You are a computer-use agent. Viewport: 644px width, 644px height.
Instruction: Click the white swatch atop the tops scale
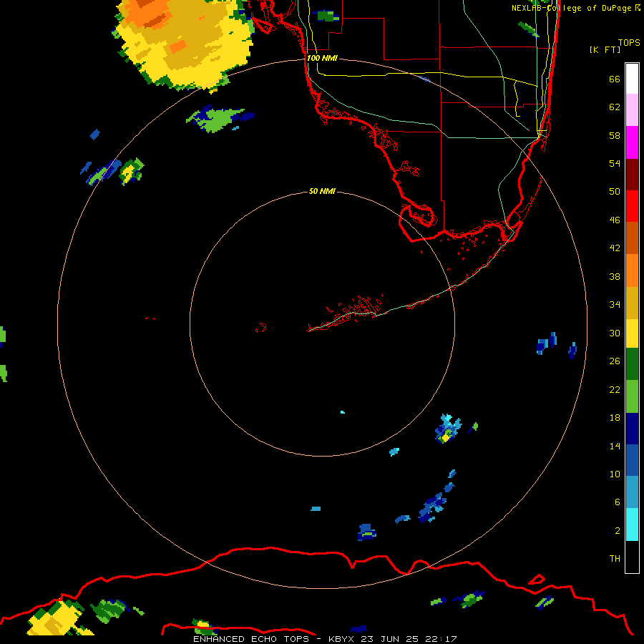[x=632, y=79]
